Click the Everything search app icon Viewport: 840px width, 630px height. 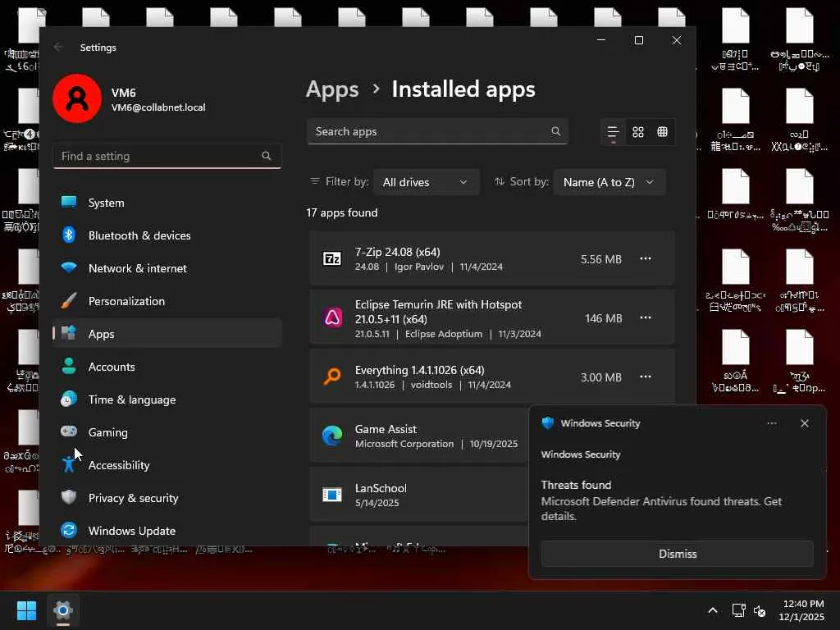pyautogui.click(x=332, y=376)
